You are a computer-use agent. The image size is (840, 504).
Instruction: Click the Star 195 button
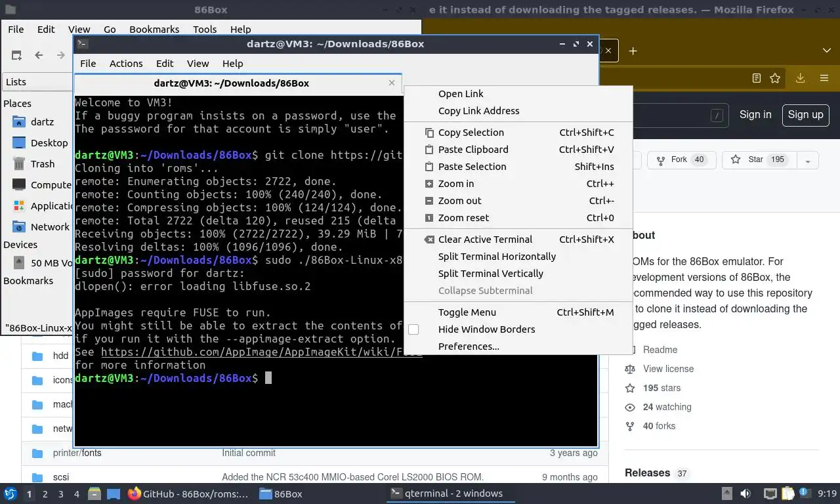[x=759, y=159]
